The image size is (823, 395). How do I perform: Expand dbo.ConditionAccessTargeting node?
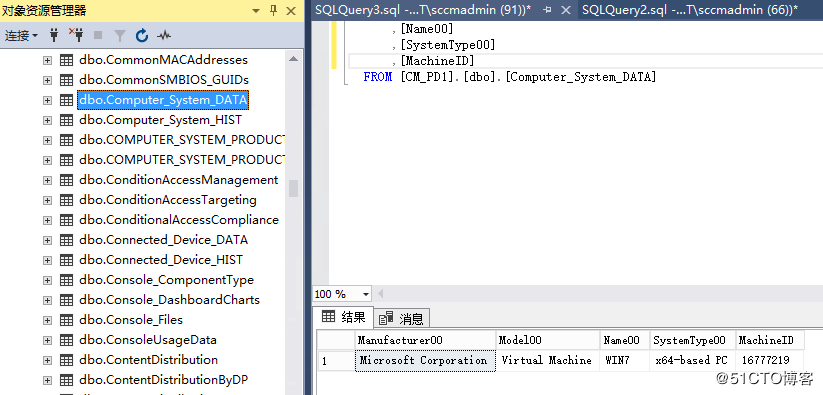point(47,200)
